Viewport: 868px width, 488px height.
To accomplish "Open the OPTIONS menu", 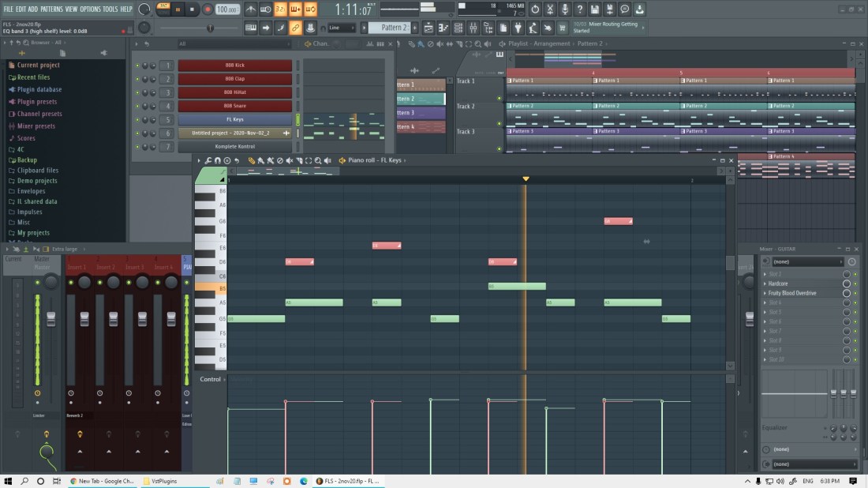I will (90, 9).
